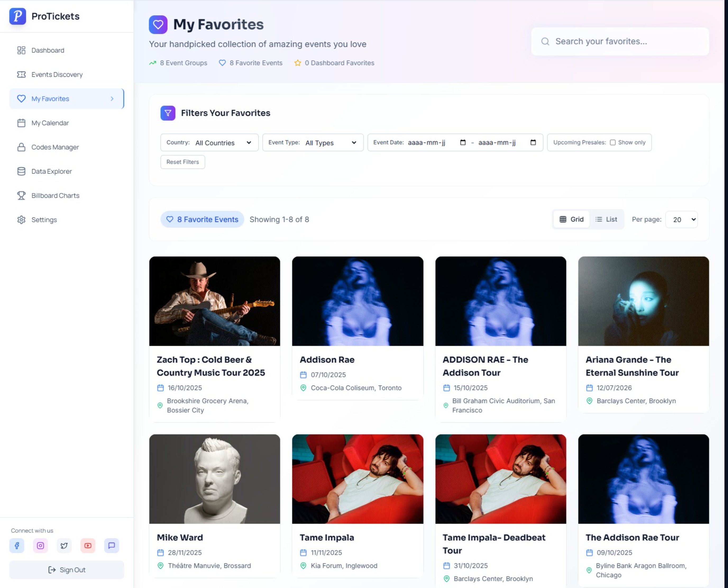728x588 pixels.
Task: Click the chat message icon
Action: [x=111, y=545]
